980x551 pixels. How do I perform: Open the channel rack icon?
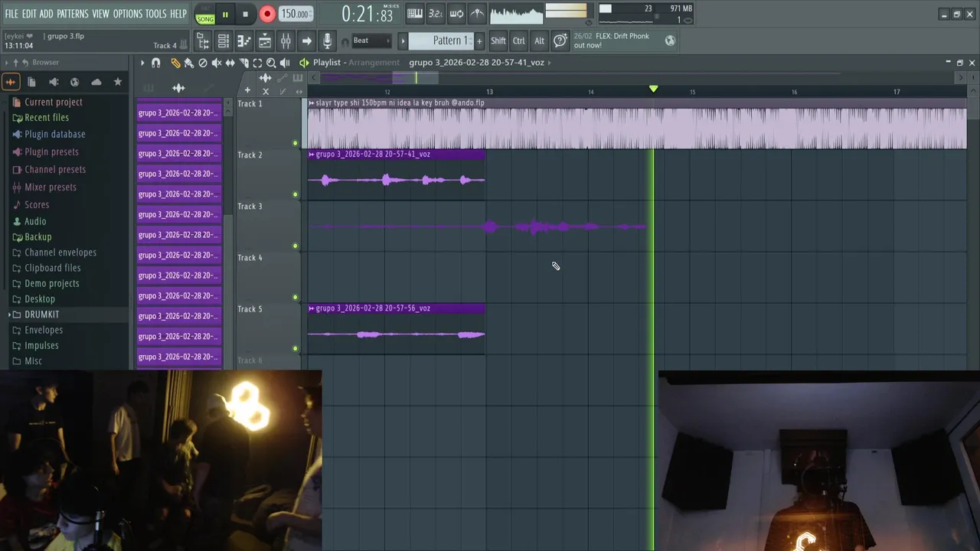click(224, 41)
